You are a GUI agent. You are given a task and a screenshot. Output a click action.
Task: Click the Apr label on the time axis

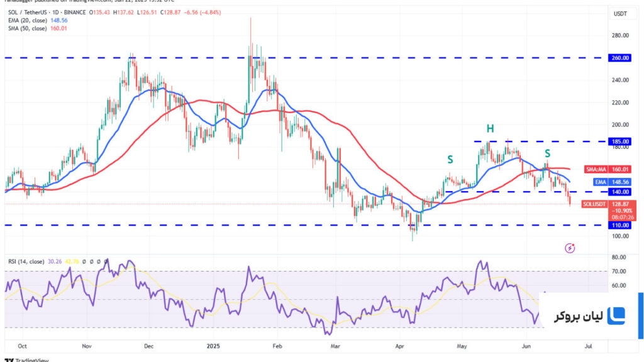pyautogui.click(x=399, y=346)
